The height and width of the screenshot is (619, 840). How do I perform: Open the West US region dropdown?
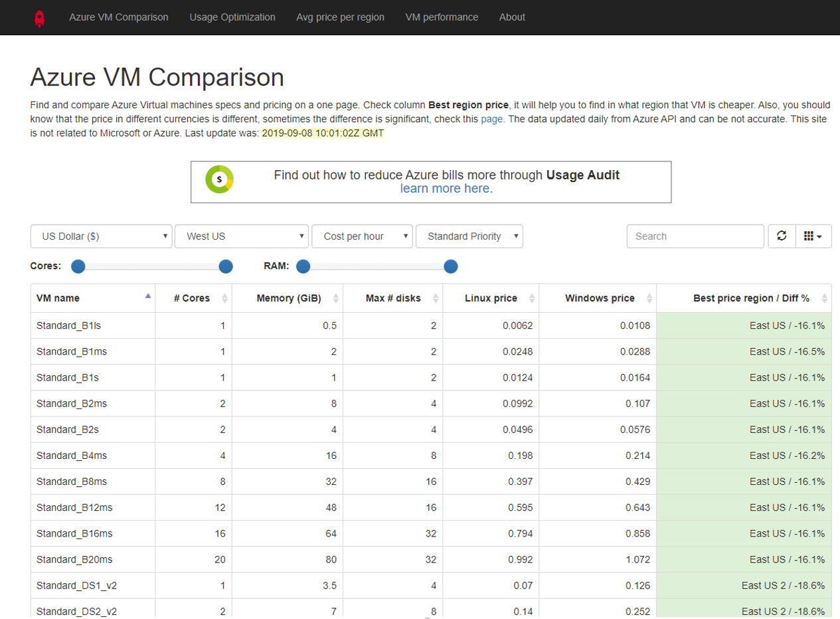[x=242, y=236]
